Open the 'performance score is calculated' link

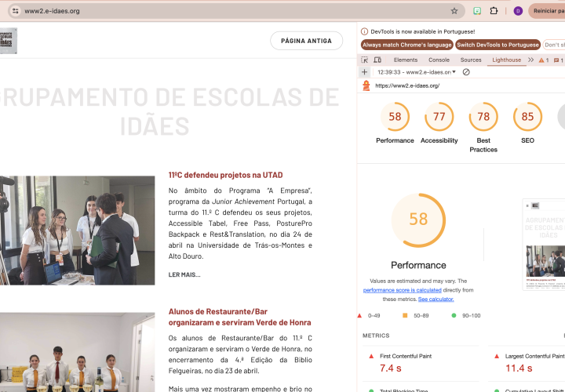coord(402,290)
